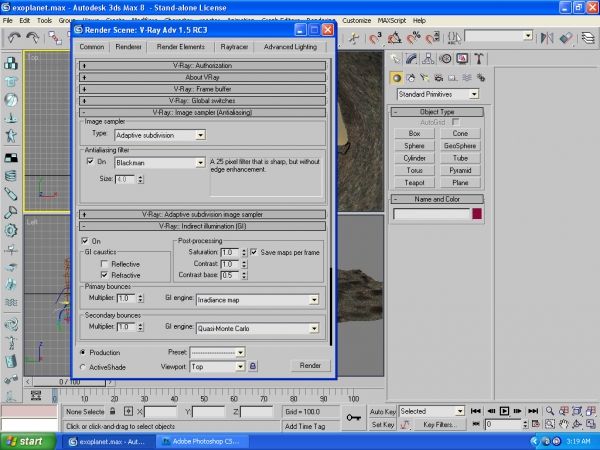
Task: Click the Auto Key button
Action: point(382,411)
